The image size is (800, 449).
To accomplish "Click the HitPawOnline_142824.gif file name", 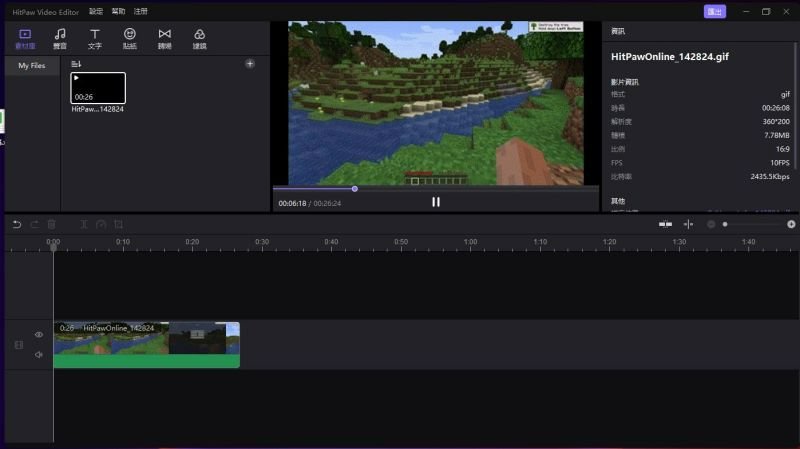I will click(x=670, y=57).
